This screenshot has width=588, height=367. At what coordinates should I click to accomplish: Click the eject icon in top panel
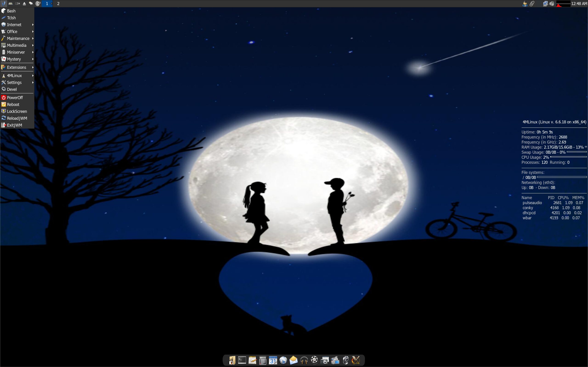[24, 3]
